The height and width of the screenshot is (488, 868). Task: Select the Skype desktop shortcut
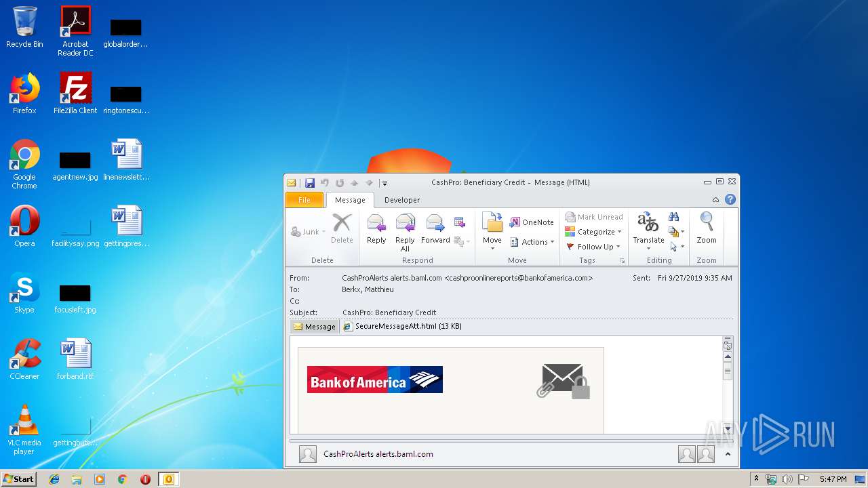[24, 293]
